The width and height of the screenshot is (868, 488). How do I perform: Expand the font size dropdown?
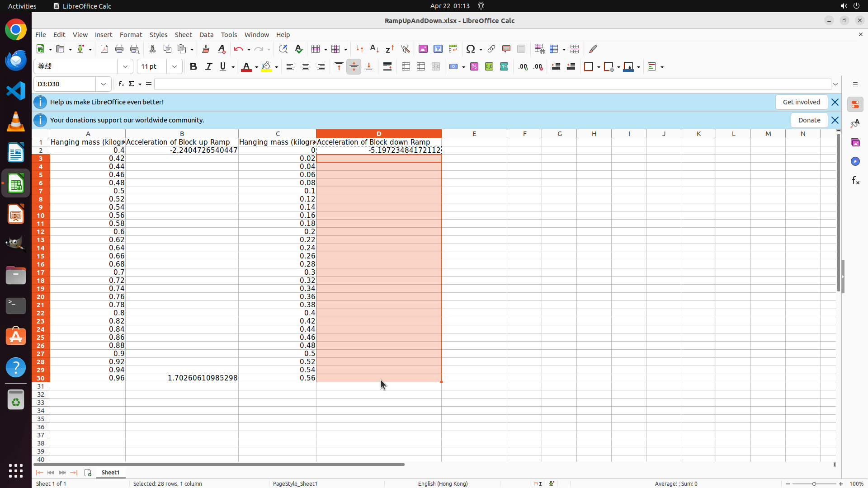[175, 67]
